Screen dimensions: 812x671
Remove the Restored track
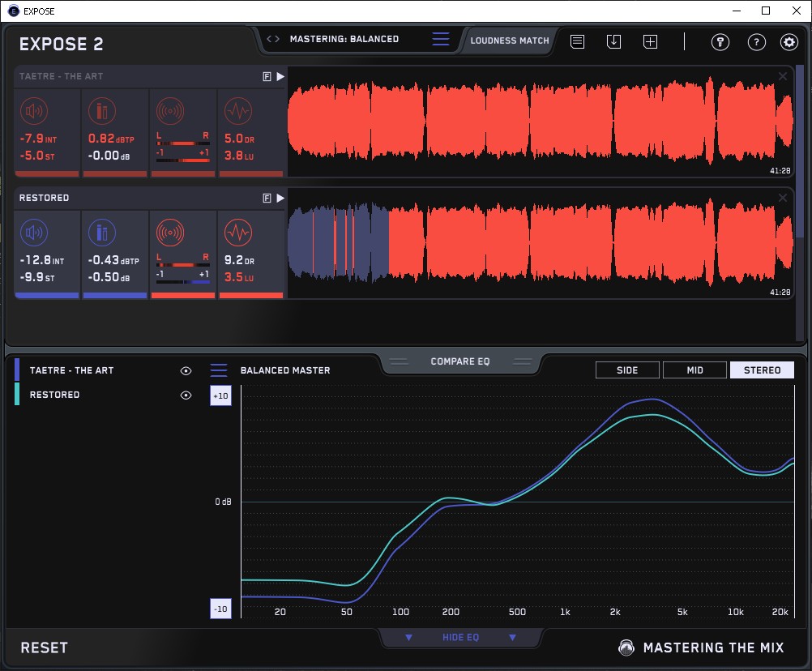783,198
